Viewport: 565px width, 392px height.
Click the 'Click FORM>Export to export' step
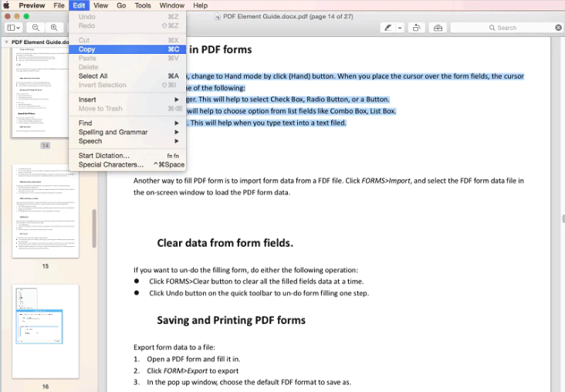click(192, 370)
